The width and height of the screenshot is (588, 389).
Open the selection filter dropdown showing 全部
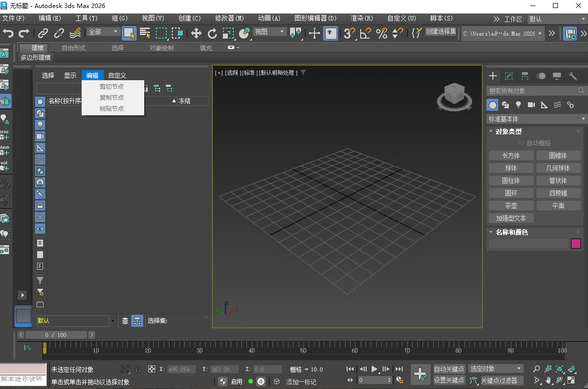click(x=103, y=32)
